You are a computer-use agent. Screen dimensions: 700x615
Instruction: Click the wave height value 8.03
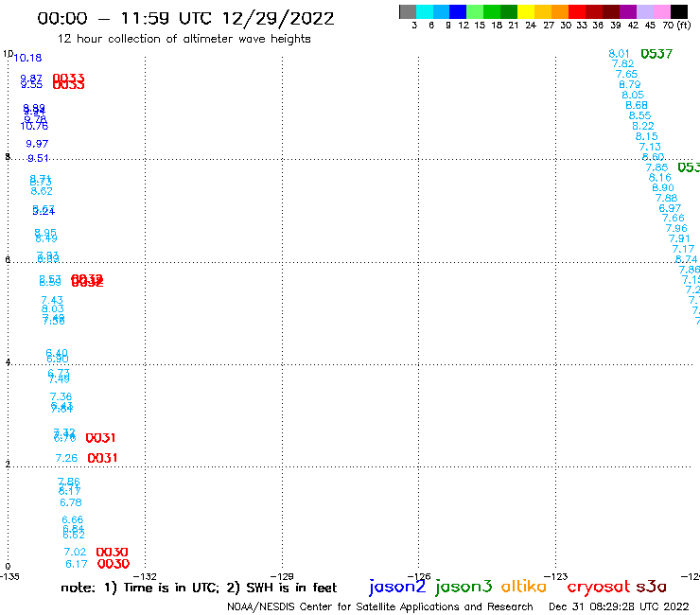(x=53, y=308)
